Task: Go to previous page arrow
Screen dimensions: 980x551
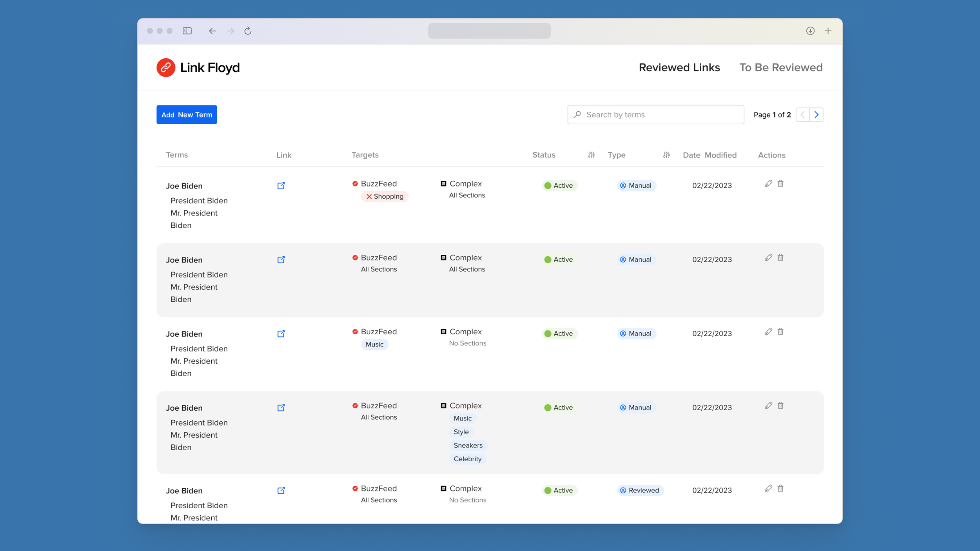Action: [802, 115]
